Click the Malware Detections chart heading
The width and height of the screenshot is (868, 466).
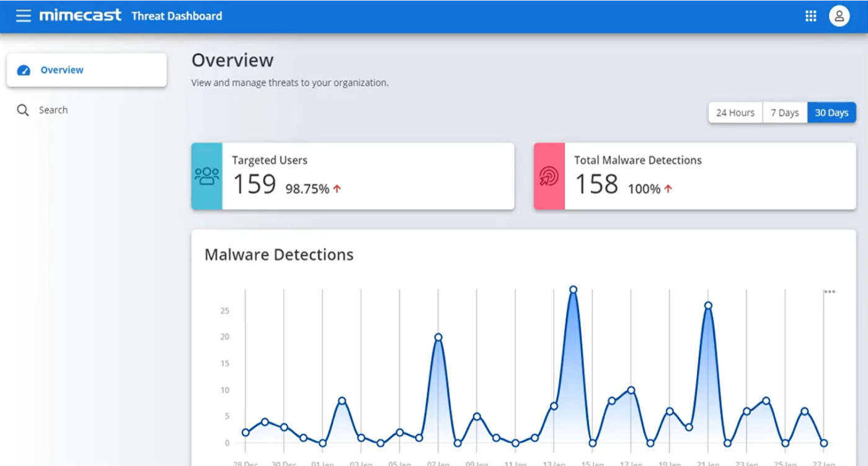[x=279, y=254]
